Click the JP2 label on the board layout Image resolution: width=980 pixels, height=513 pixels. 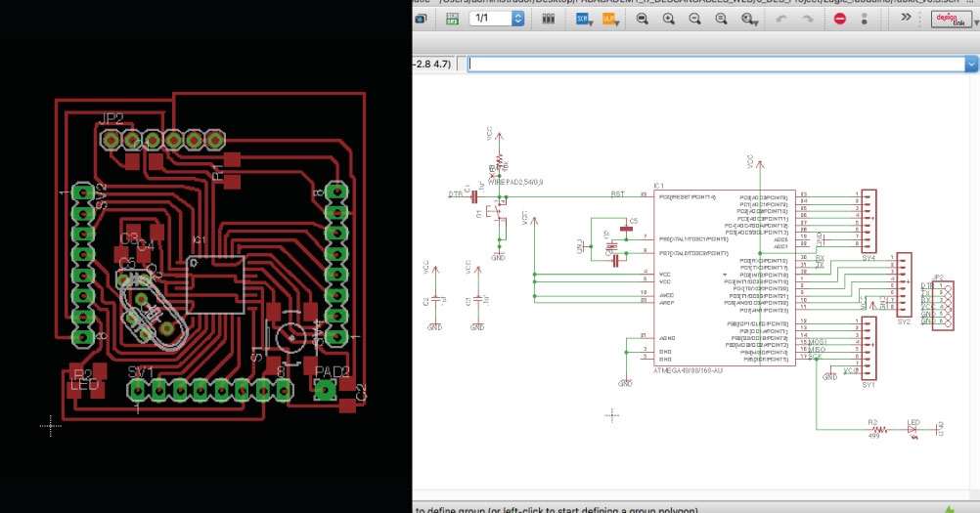pos(111,118)
